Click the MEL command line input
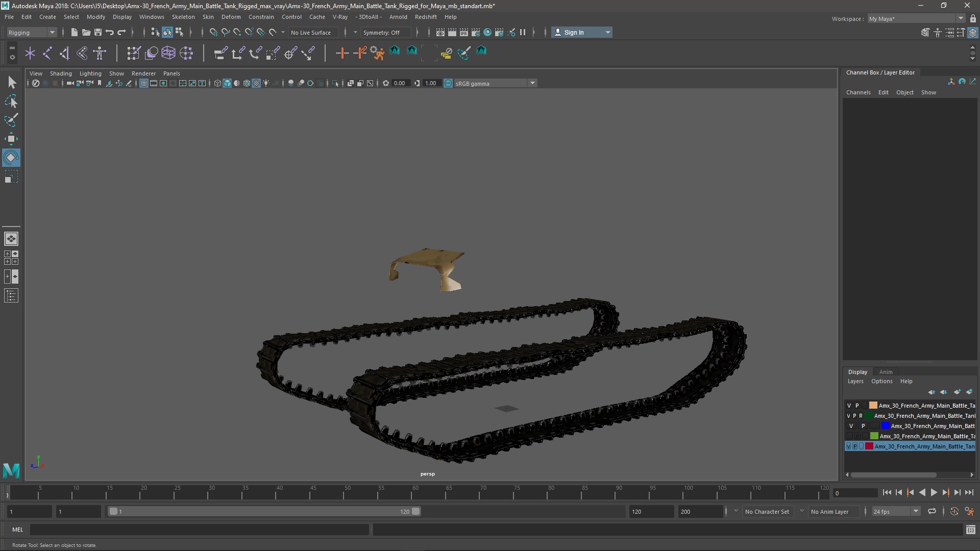This screenshot has width=980, height=551. pos(199,530)
